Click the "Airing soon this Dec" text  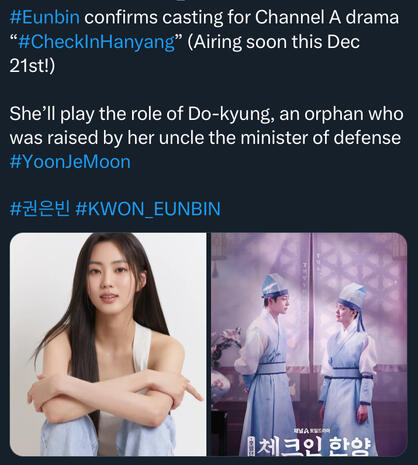click(273, 42)
